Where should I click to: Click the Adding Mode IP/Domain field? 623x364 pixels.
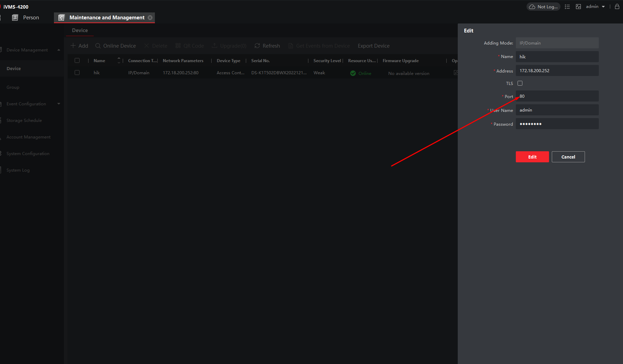click(557, 43)
